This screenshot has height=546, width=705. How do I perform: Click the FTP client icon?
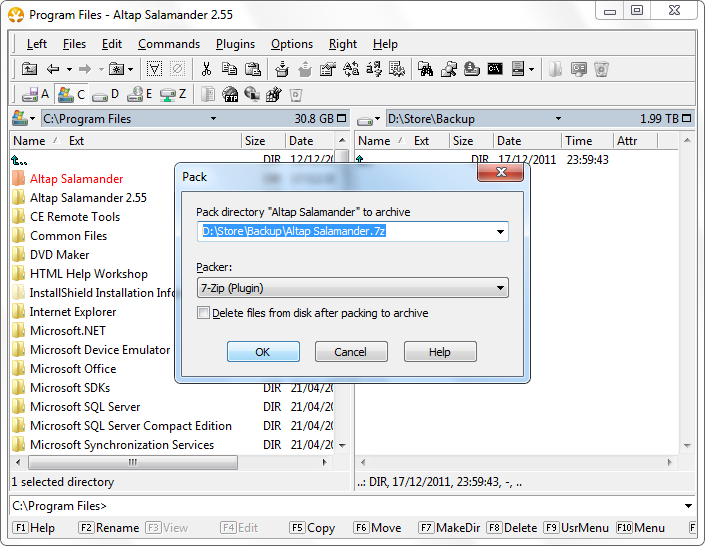230,94
